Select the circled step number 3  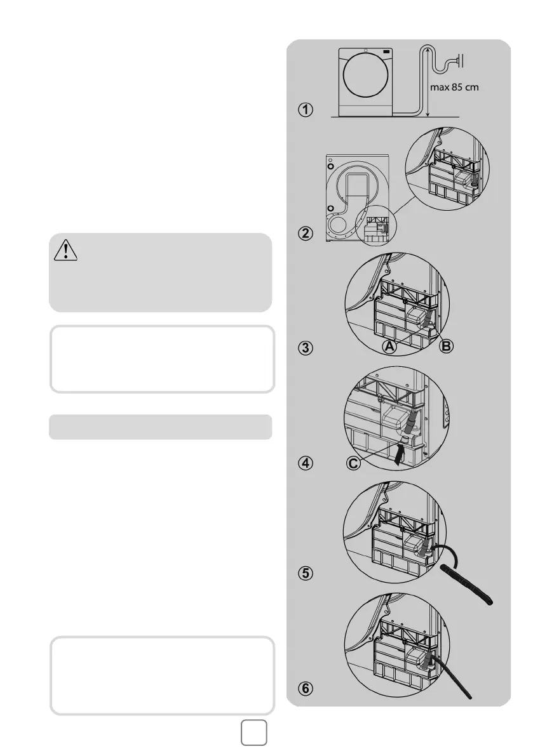306,348
